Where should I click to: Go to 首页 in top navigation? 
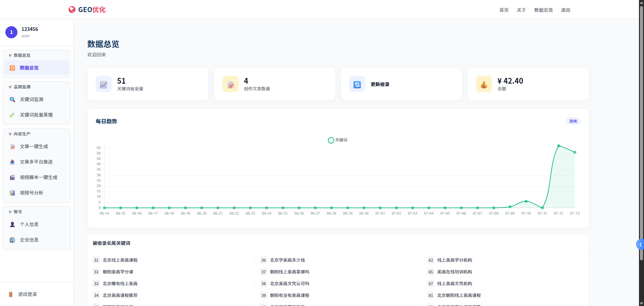tap(504, 10)
